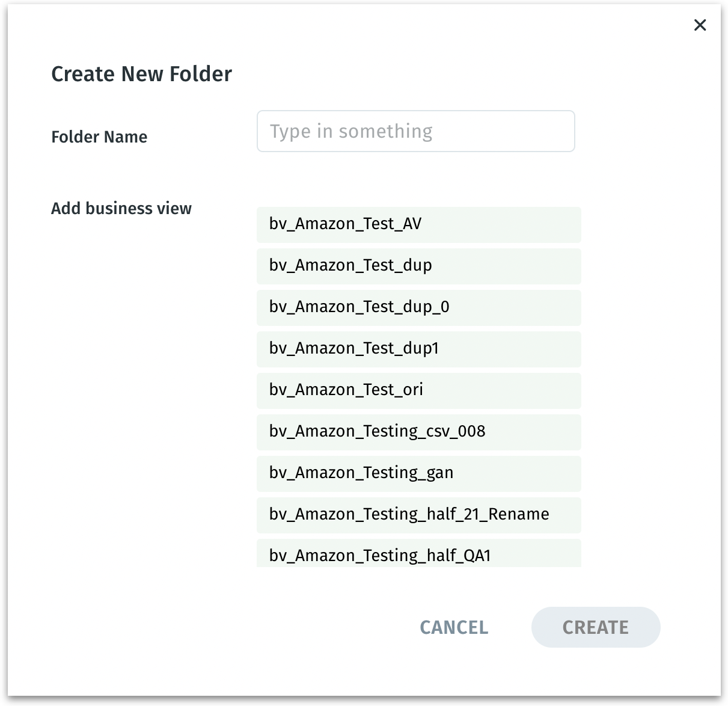
Task: Abort folder creation via CANCEL
Action: tap(454, 627)
